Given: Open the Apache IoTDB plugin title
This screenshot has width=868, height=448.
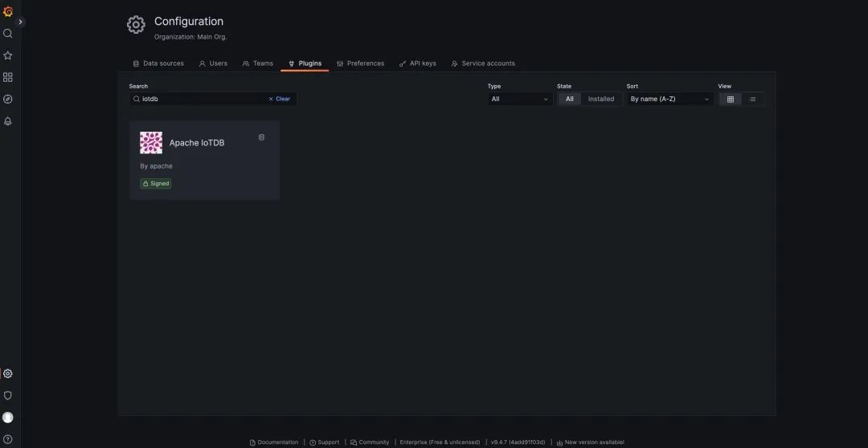Looking at the screenshot, I should click(197, 143).
